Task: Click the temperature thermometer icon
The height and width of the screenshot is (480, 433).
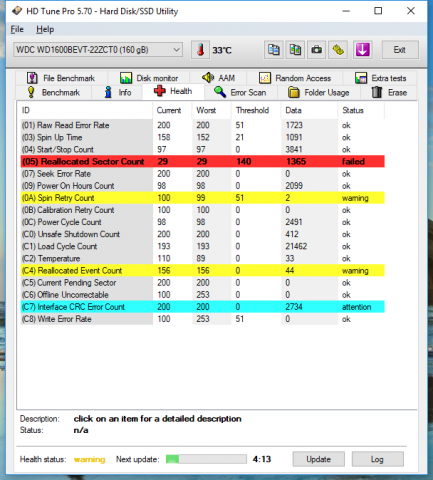Action: tap(200, 50)
